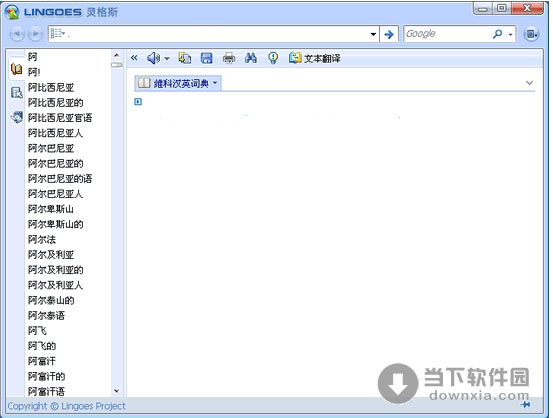Select the entry 阿尔及利亚的
The height and width of the screenshot is (418, 553).
tap(56, 270)
